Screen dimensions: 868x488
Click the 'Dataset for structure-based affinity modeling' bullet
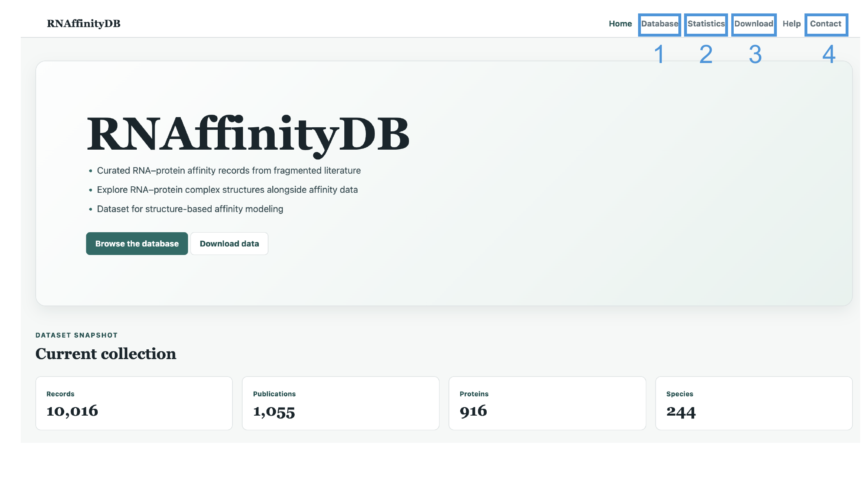[190, 209]
